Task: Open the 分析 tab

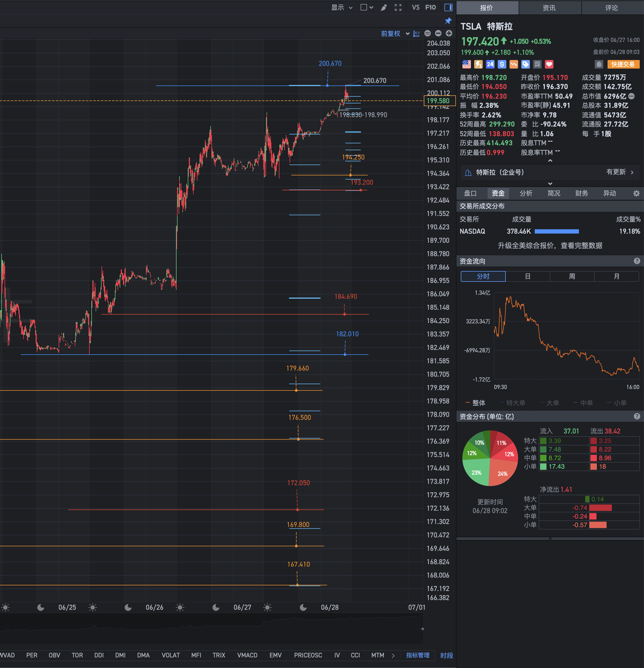Action: click(526, 194)
